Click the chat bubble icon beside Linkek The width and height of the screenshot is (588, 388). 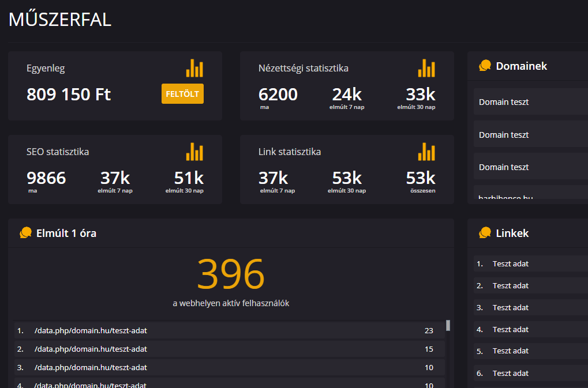tap(485, 232)
